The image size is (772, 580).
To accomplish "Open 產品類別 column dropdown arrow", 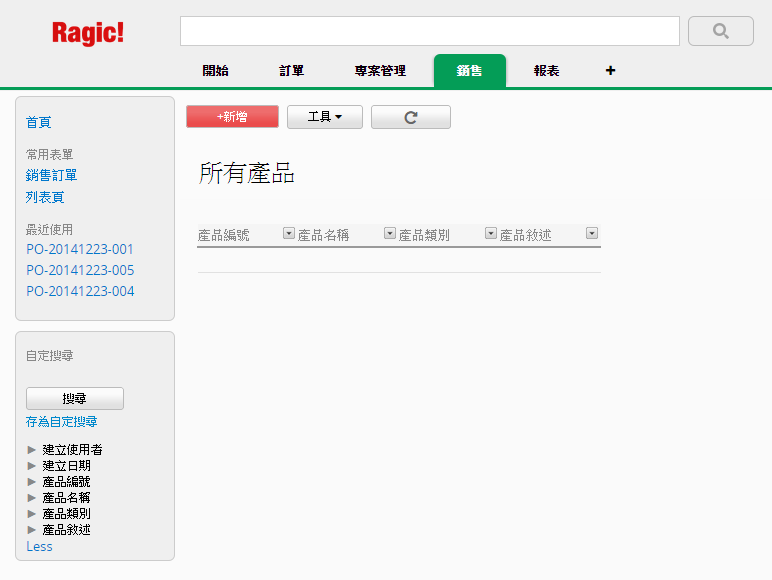I will (x=491, y=233).
